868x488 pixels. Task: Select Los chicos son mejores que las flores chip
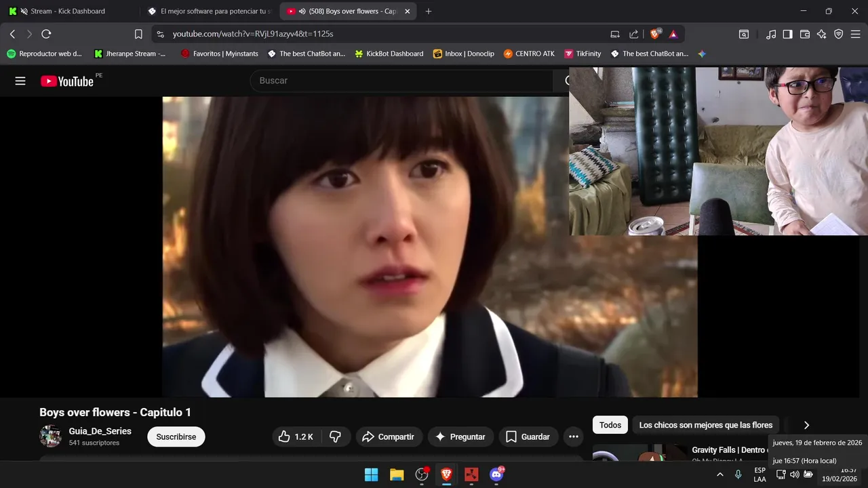coord(706,425)
